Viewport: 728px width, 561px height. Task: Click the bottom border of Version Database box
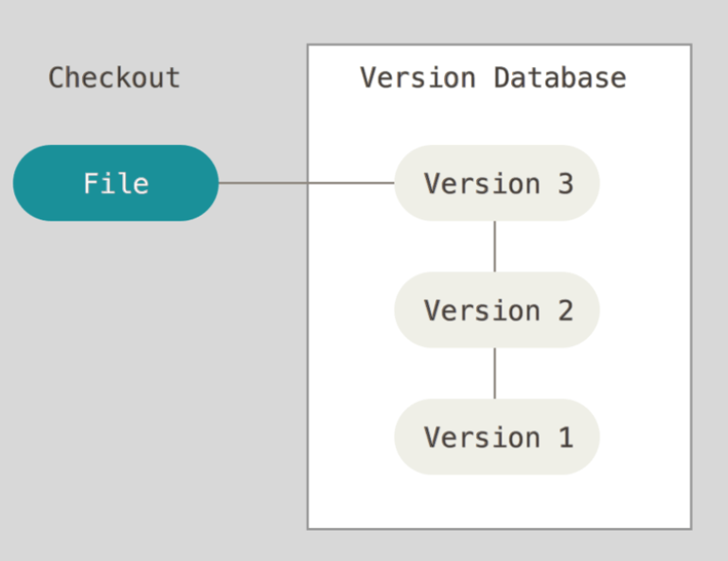click(x=499, y=528)
